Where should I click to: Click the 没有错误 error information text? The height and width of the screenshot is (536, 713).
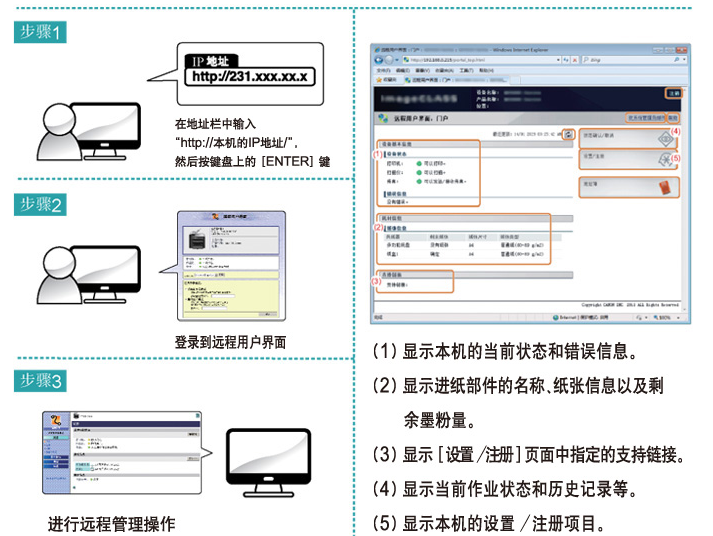pyautogui.click(x=397, y=201)
